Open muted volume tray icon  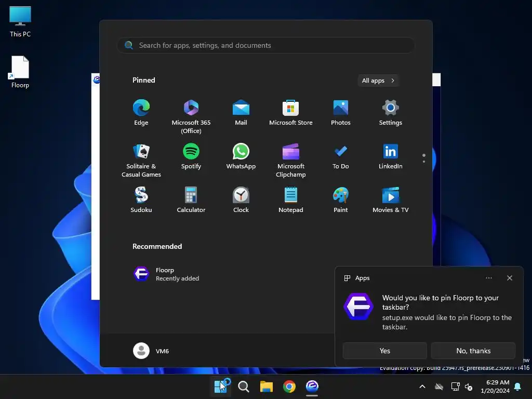pos(469,387)
